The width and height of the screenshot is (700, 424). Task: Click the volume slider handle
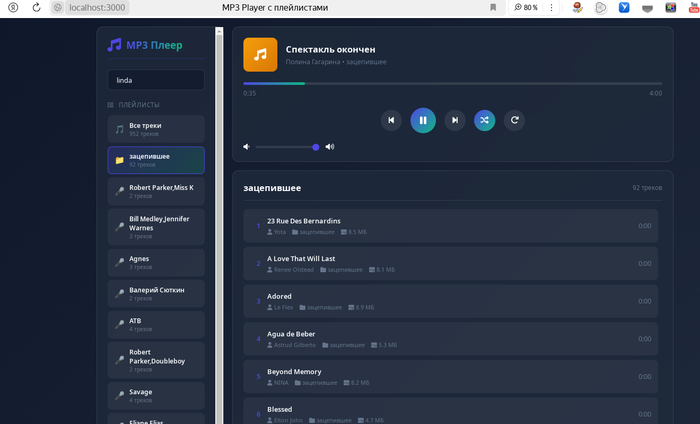coord(316,147)
